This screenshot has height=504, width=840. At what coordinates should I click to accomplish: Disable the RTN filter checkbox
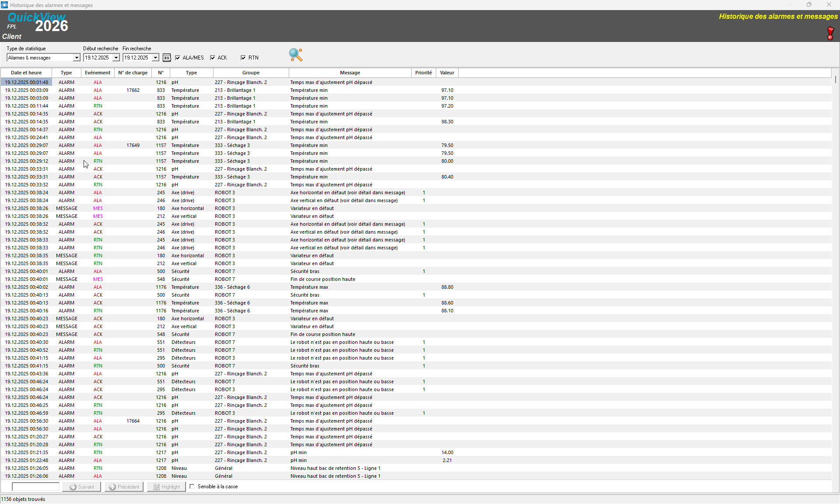point(243,58)
